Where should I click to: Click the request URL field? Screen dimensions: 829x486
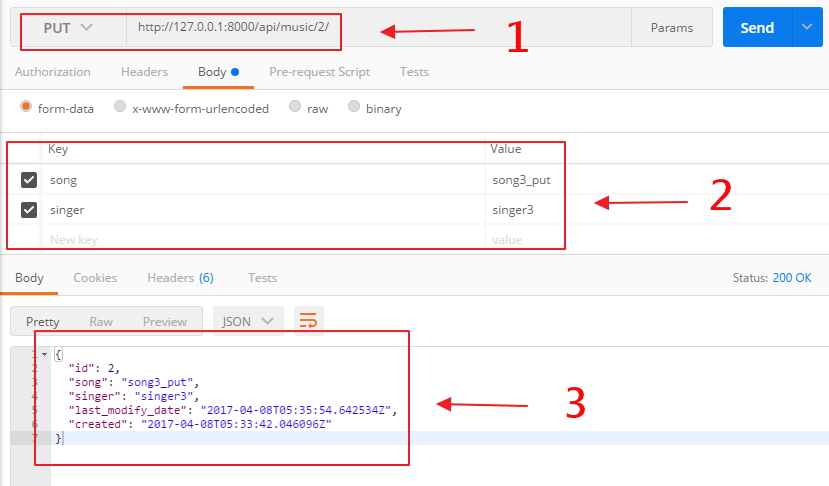pyautogui.click(x=379, y=27)
